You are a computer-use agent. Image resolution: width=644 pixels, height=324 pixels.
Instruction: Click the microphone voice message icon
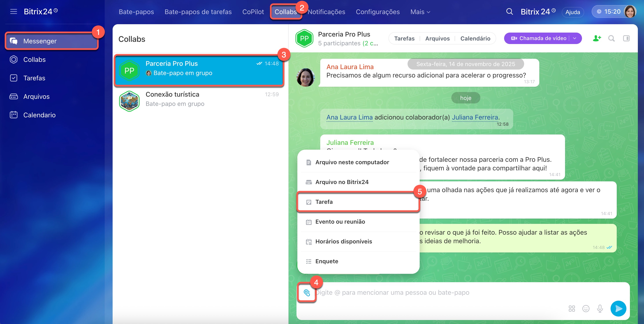click(600, 309)
